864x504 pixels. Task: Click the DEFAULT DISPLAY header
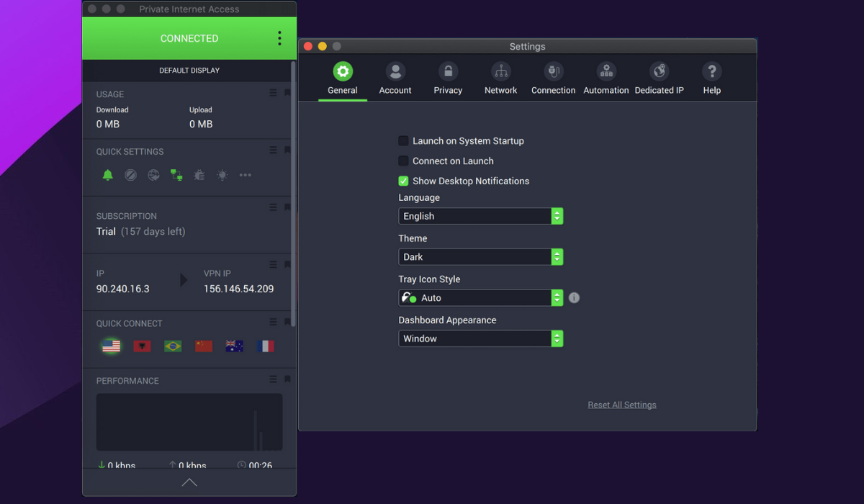pyautogui.click(x=189, y=71)
